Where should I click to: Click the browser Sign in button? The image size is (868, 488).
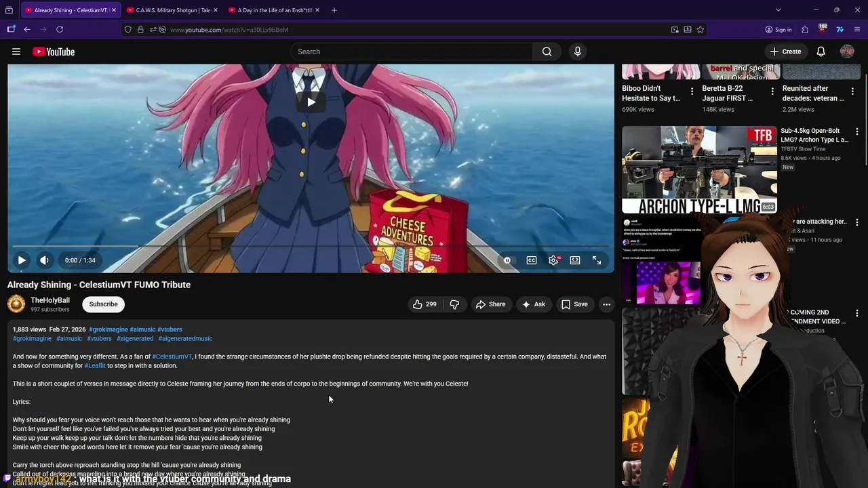[x=778, y=30]
